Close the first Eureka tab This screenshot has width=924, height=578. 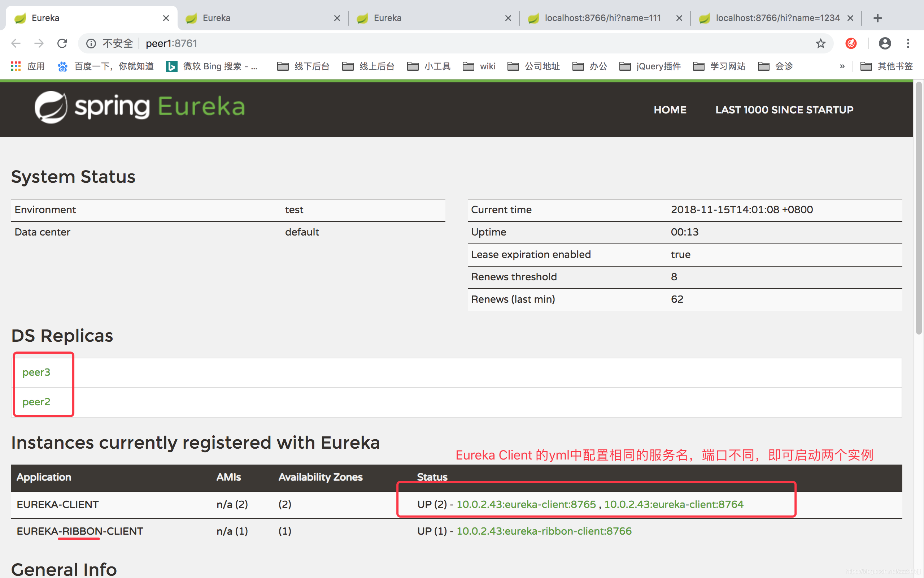coord(166,18)
